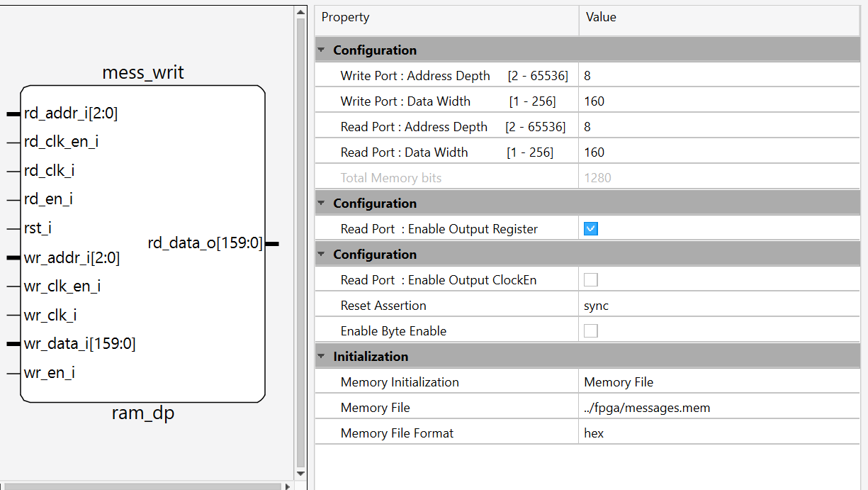Click the horizontal scrollbar right arrow

pyautogui.click(x=287, y=486)
